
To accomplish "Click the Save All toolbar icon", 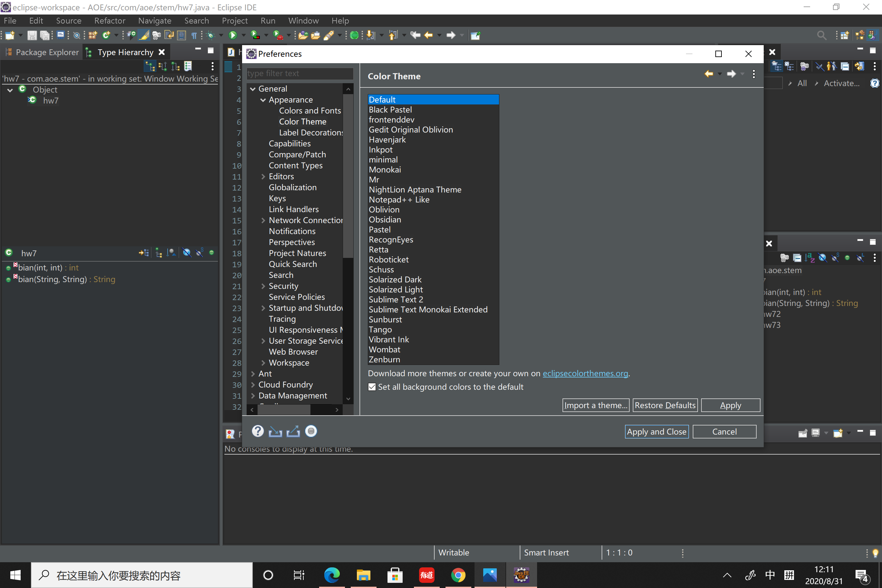I will point(44,35).
